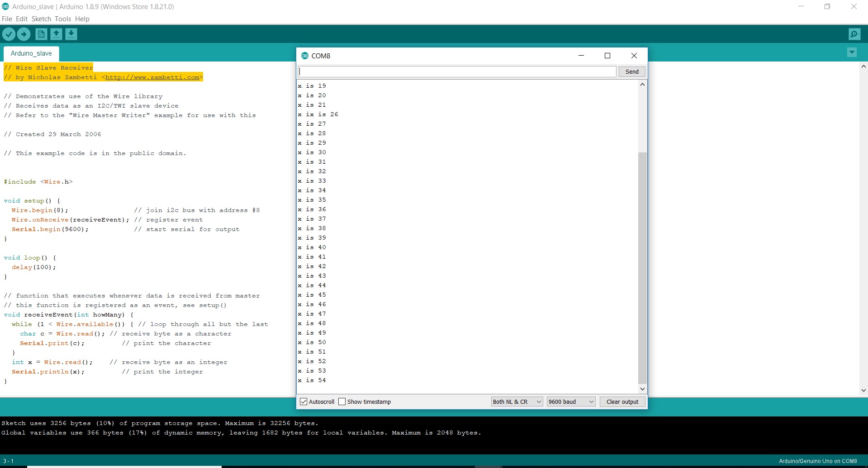The image size is (868, 468).
Task: Click the 'x is 54' serial output line
Action: pos(312,380)
